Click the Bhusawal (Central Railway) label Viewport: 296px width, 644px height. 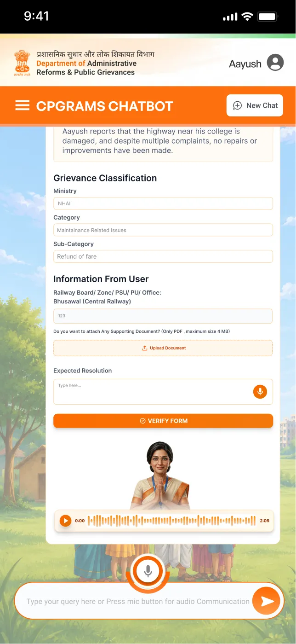click(x=92, y=302)
